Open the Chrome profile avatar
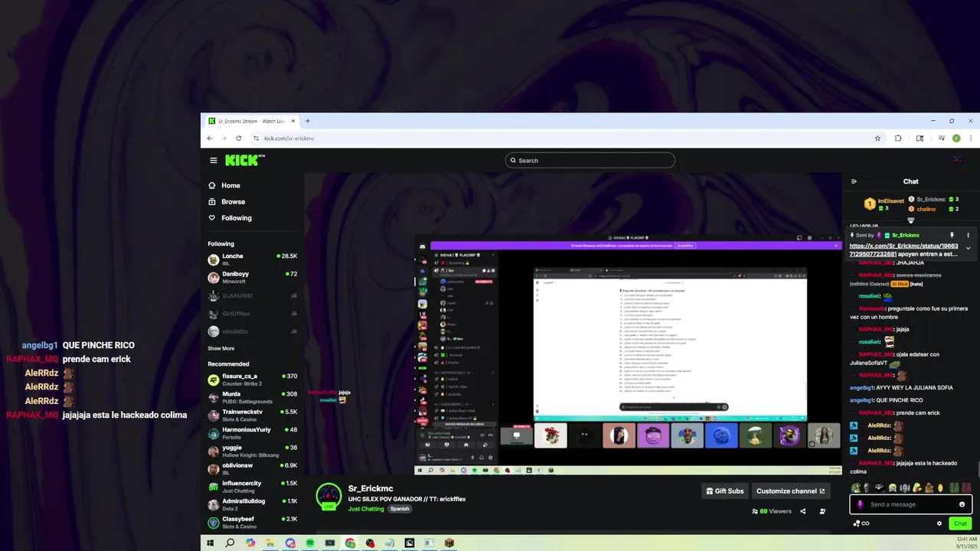 (956, 139)
